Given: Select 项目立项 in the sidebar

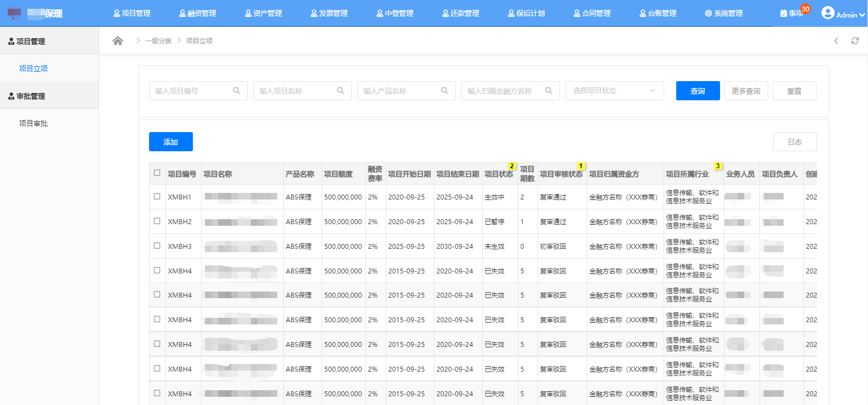Looking at the screenshot, I should [x=33, y=69].
